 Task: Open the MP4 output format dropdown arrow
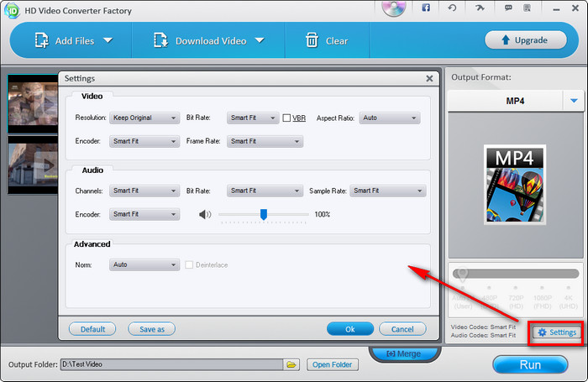574,101
